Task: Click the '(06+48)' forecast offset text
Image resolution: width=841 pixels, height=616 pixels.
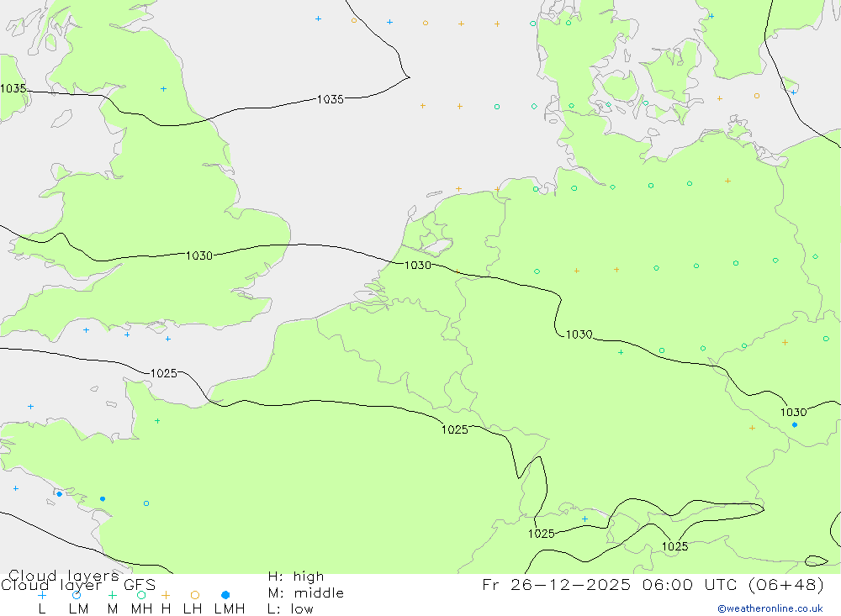Action: point(785,585)
